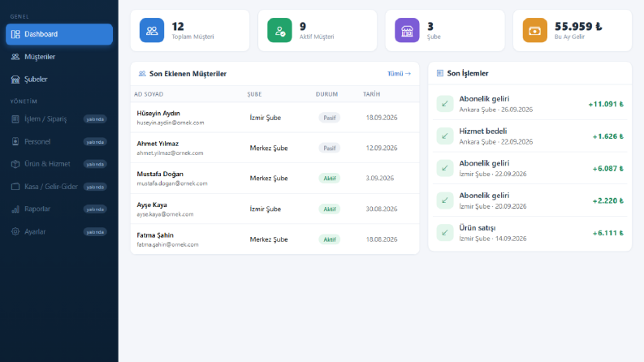Open Raporlar in the sidebar
Viewport: 644px width, 362px height.
point(59,209)
